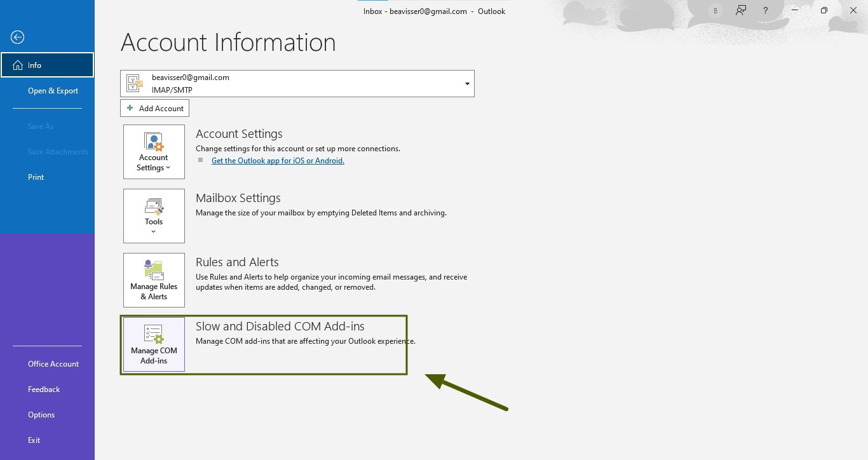Click the Account Information title
The width and height of the screenshot is (868, 460).
(x=228, y=43)
